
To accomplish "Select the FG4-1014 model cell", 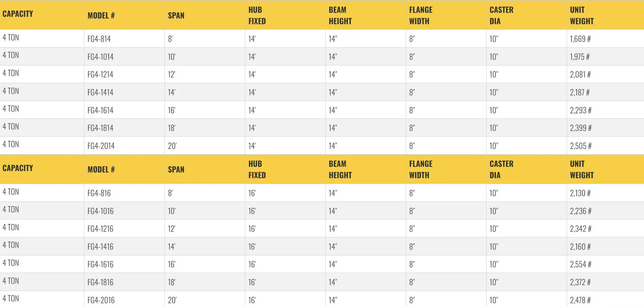I will (x=100, y=57).
